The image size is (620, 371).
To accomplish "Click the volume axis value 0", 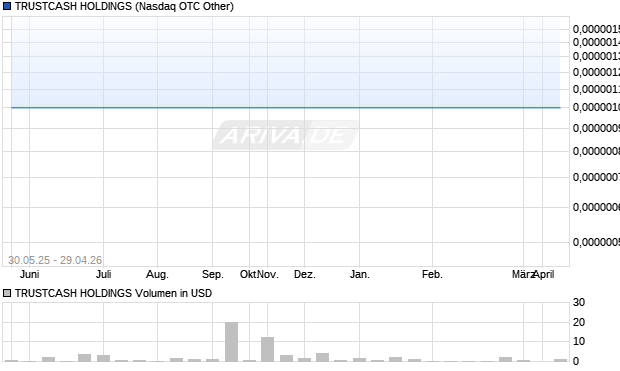I will click(576, 361).
